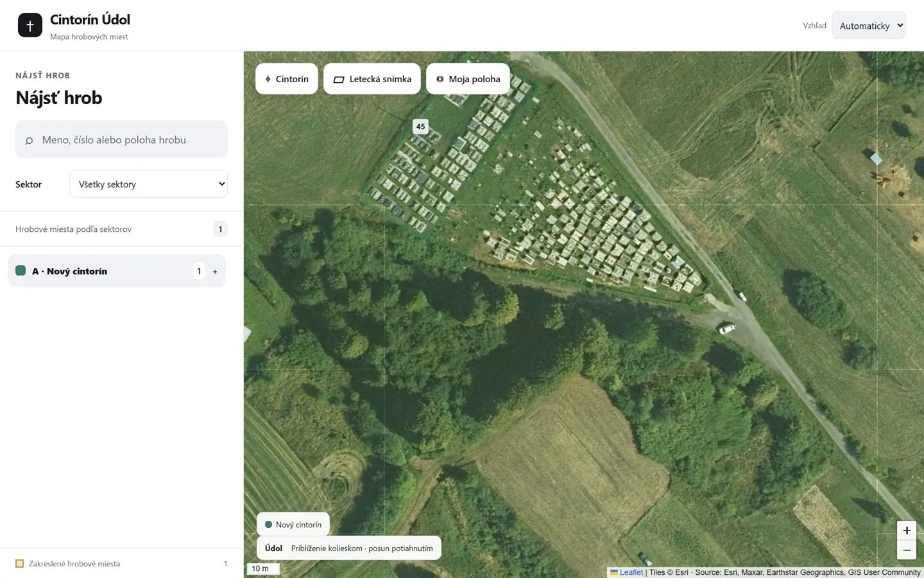Click the Cintorín Údol title
Viewport: 924px width, 578px height.
tap(90, 20)
